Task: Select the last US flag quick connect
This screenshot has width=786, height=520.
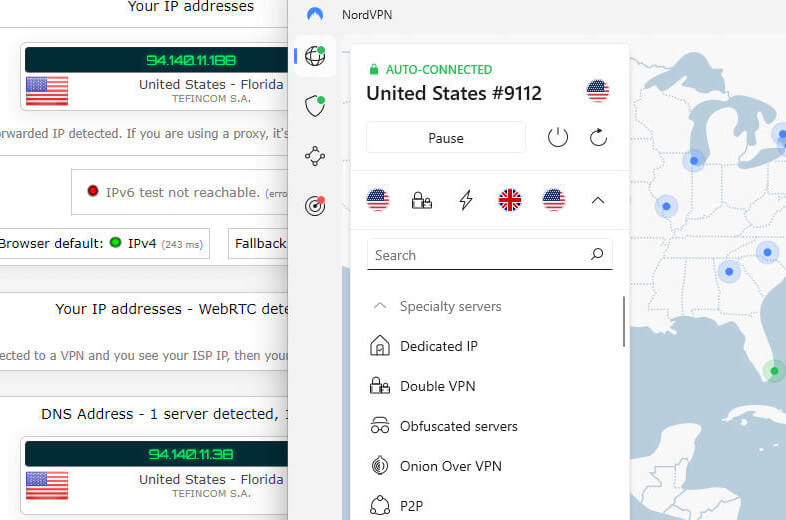Action: pyautogui.click(x=554, y=200)
